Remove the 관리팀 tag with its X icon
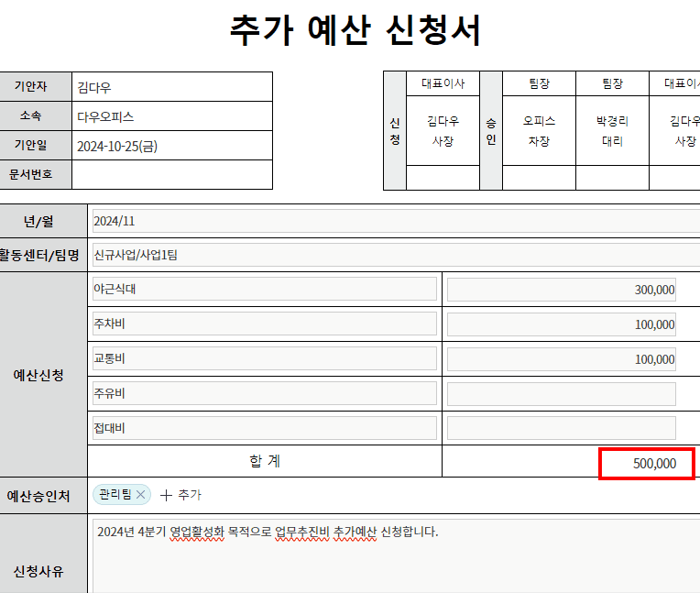This screenshot has height=593, width=700. pyautogui.click(x=140, y=495)
